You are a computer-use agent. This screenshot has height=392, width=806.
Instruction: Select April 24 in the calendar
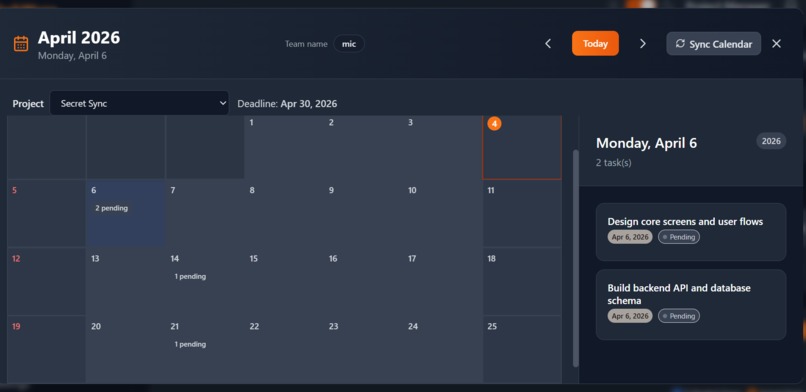(x=443, y=349)
